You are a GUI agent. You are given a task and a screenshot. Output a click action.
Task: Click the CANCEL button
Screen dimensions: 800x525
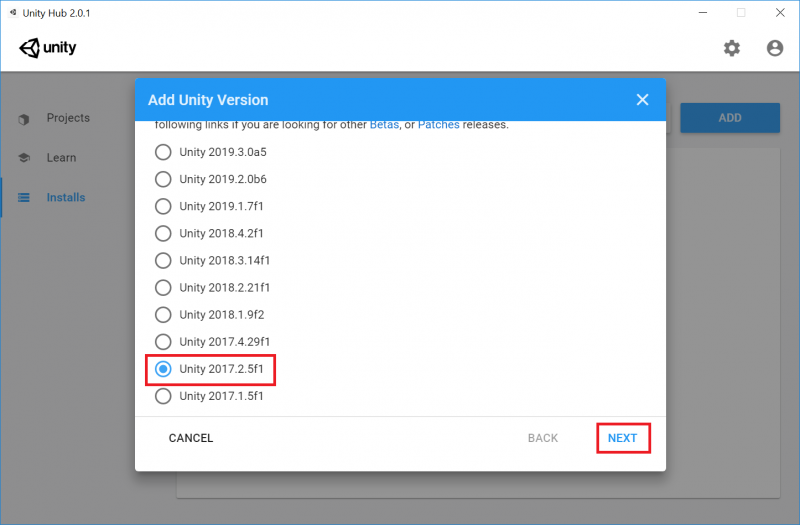191,438
